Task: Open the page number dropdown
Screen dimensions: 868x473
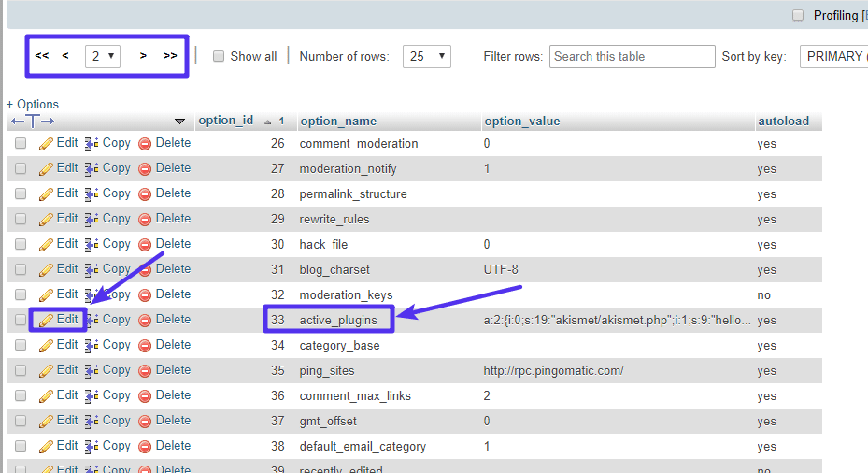Action: (103, 56)
